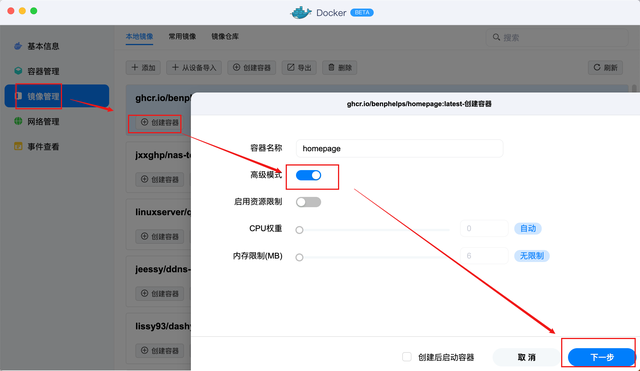Click the 下一步 button
Viewport: 640px width, 371px height.
pyautogui.click(x=602, y=358)
